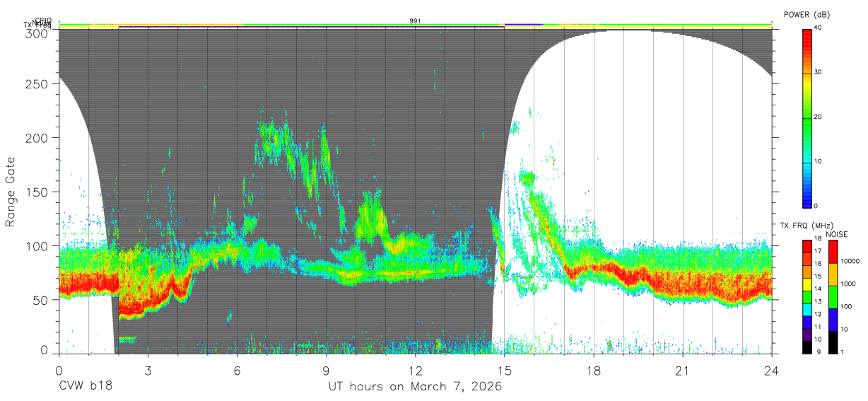Screen dimensions: 868x401
Task: Click the '21' hour tick on UT axis
Action: click(682, 370)
